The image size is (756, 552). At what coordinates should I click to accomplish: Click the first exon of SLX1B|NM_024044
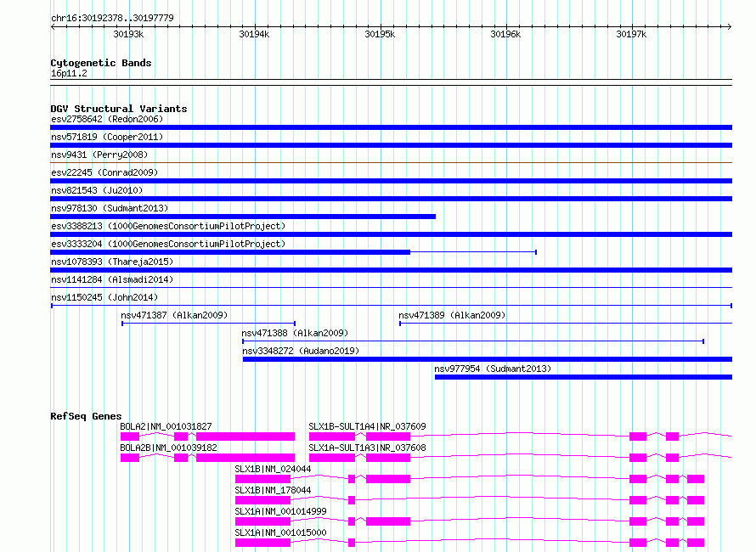[262, 479]
